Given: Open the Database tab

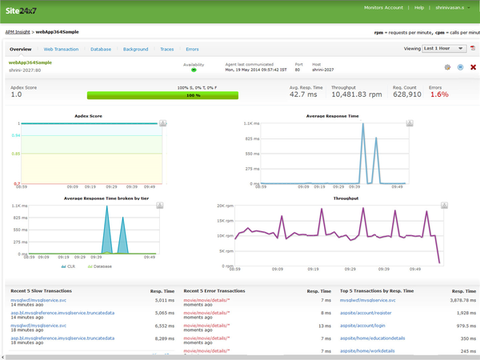Looking at the screenshot, I should click(x=101, y=49).
